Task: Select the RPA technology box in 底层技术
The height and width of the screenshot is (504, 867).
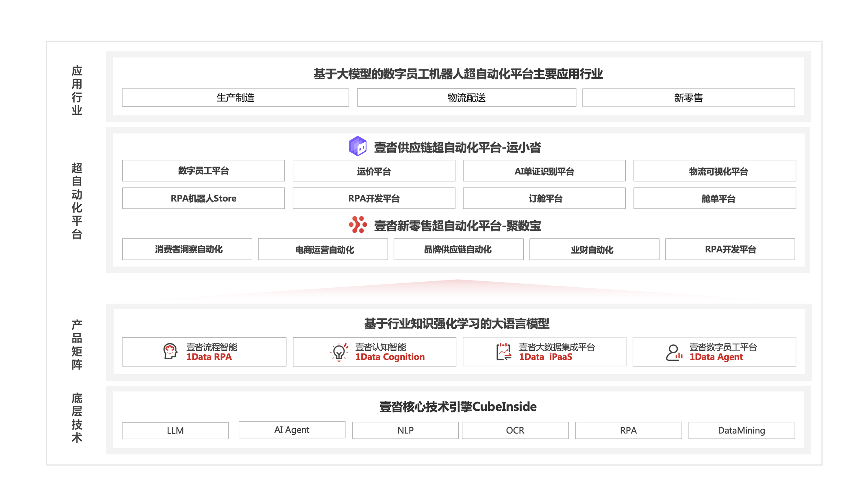Action: click(x=628, y=430)
